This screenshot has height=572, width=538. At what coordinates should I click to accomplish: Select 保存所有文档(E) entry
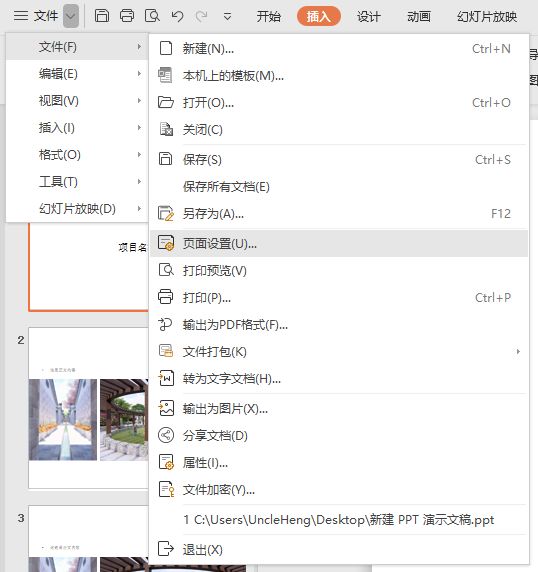pyautogui.click(x=339, y=186)
